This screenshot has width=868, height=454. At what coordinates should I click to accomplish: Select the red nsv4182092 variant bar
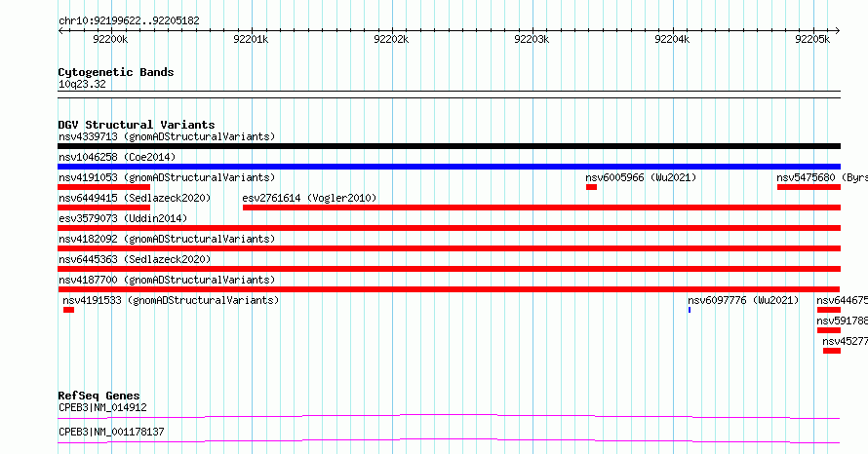[x=449, y=248]
